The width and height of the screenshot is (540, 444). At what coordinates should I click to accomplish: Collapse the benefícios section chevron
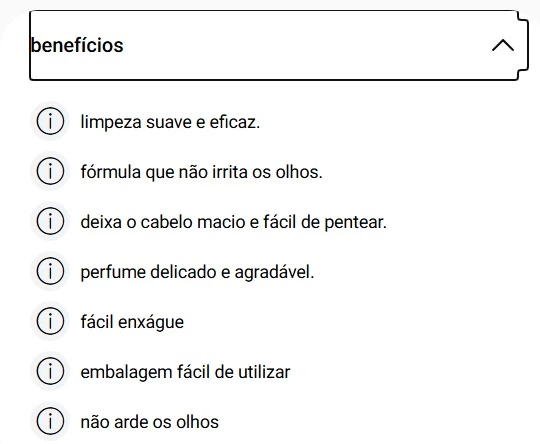tap(503, 45)
